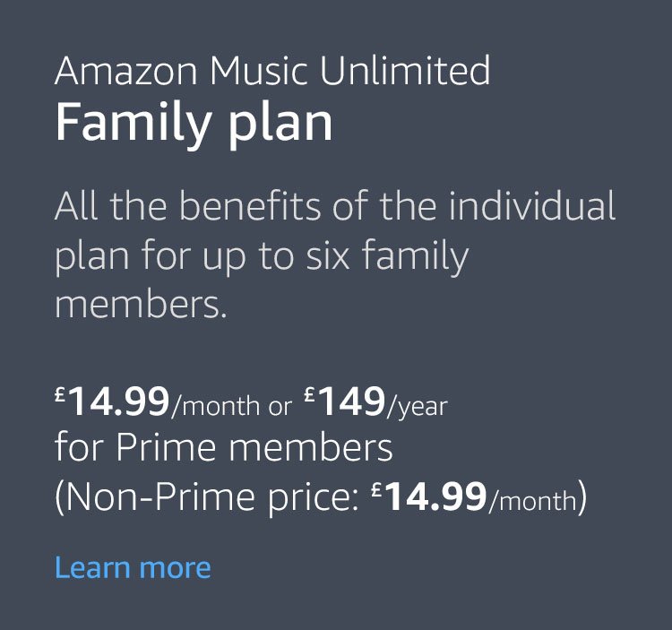
Task: Click the word Amazon in the title
Action: tap(125, 70)
